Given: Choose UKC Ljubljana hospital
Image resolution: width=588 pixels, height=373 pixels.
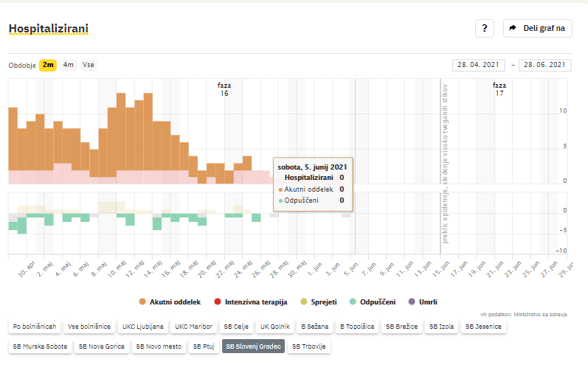Looking at the screenshot, I should tap(143, 327).
